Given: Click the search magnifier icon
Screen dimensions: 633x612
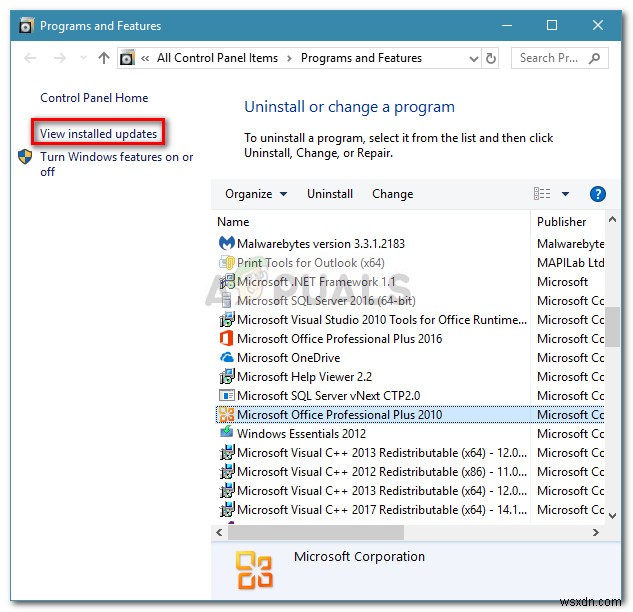Looking at the screenshot, I should click(594, 59).
